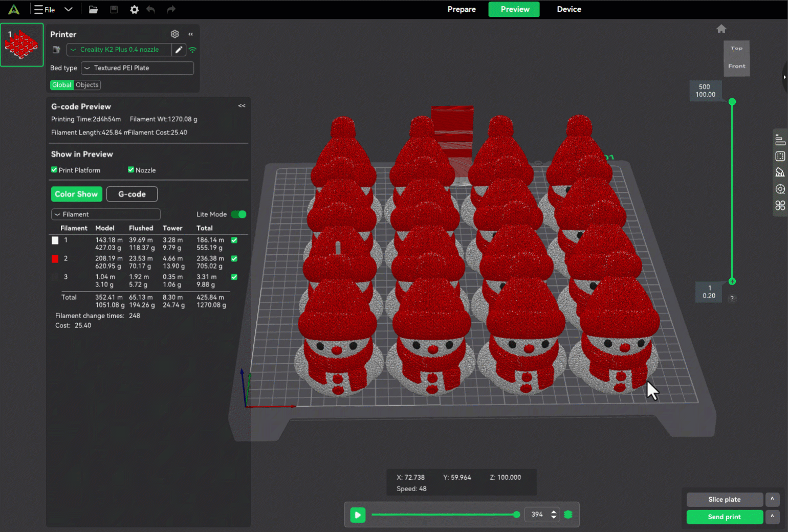Toggle visibility checkbox for filament 2
Image resolution: width=788 pixels, height=532 pixels.
[x=234, y=259]
